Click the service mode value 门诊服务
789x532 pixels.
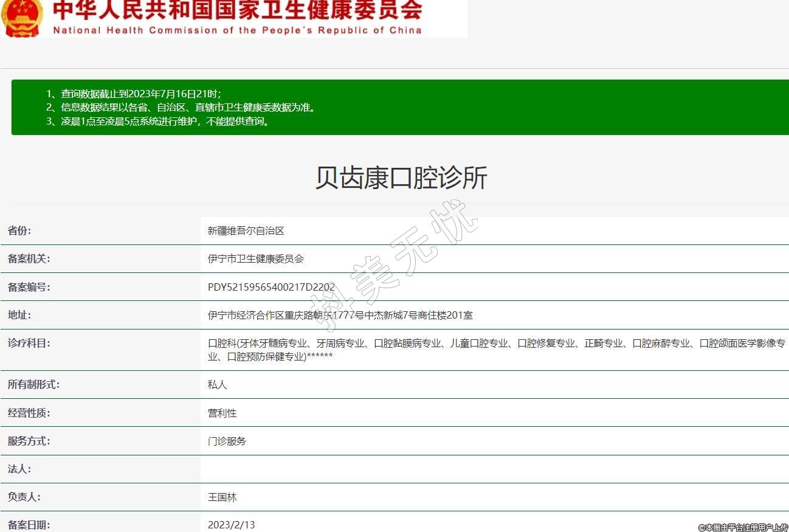pos(227,441)
